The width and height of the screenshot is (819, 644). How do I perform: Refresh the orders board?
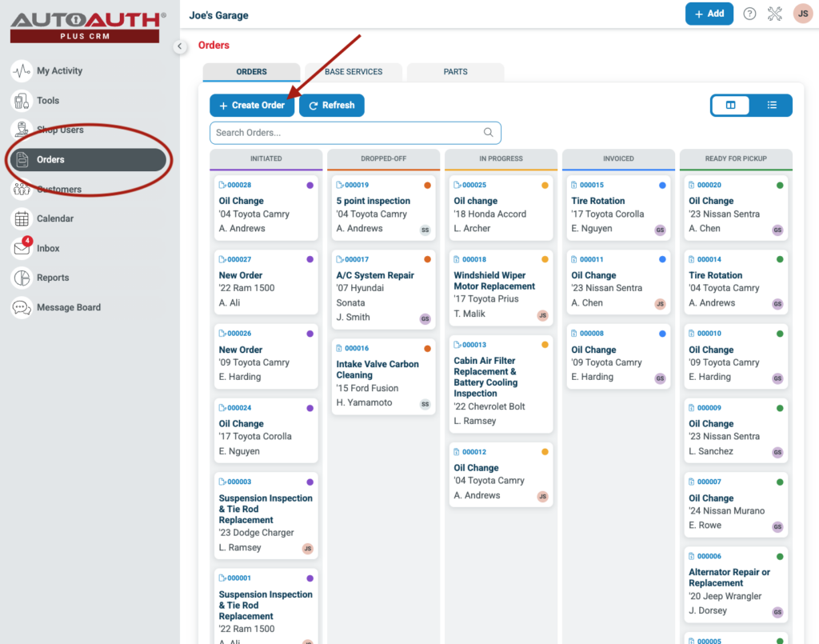[331, 105]
